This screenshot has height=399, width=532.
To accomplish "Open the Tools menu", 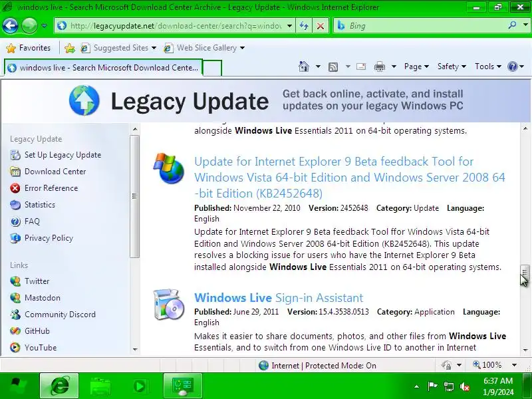I will (488, 66).
